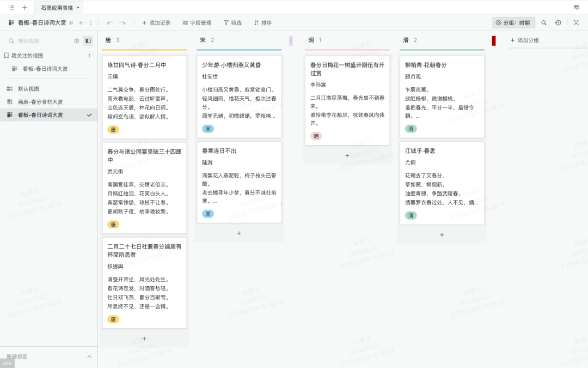The width and height of the screenshot is (588, 368).
Task: Click the undo arrow in toolbar
Action: (110, 23)
